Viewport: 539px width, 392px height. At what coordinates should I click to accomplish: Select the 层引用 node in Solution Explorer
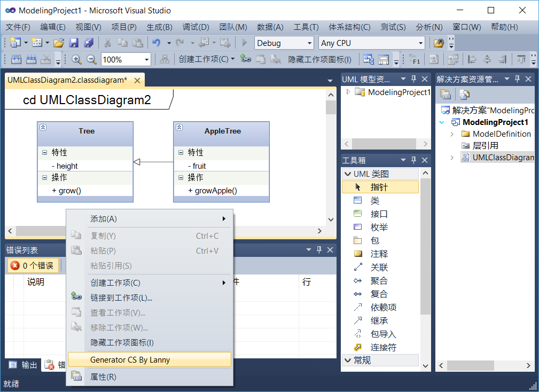(x=486, y=146)
